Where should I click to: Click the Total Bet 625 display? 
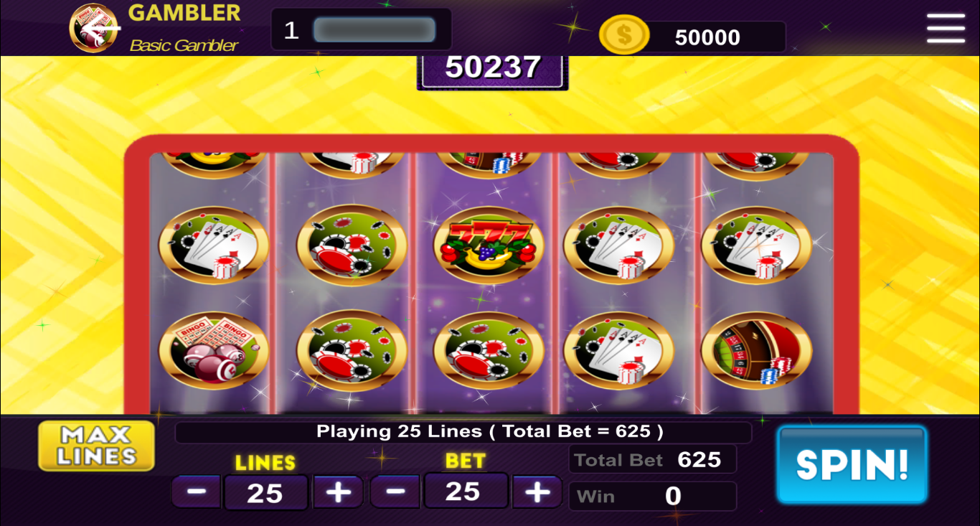[x=653, y=459]
